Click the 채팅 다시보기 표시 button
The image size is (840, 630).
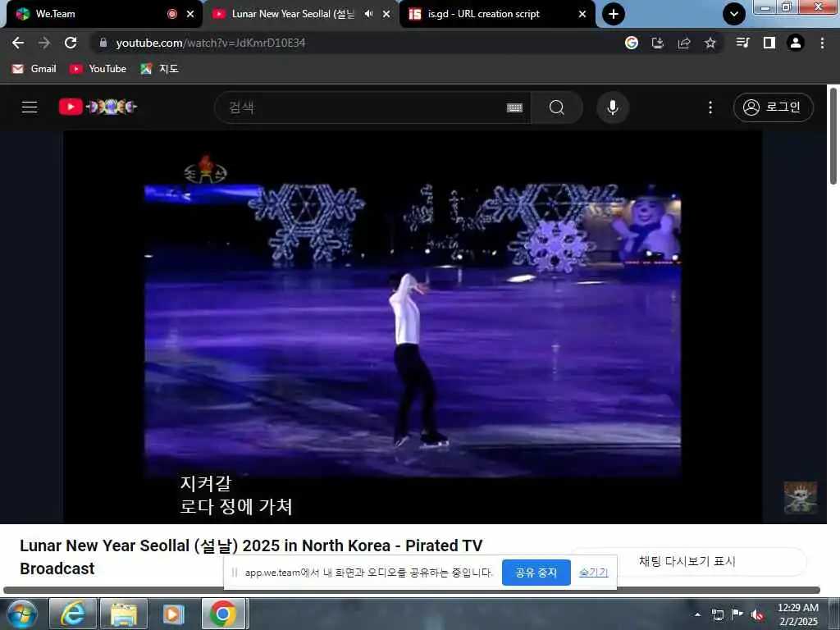tap(687, 561)
